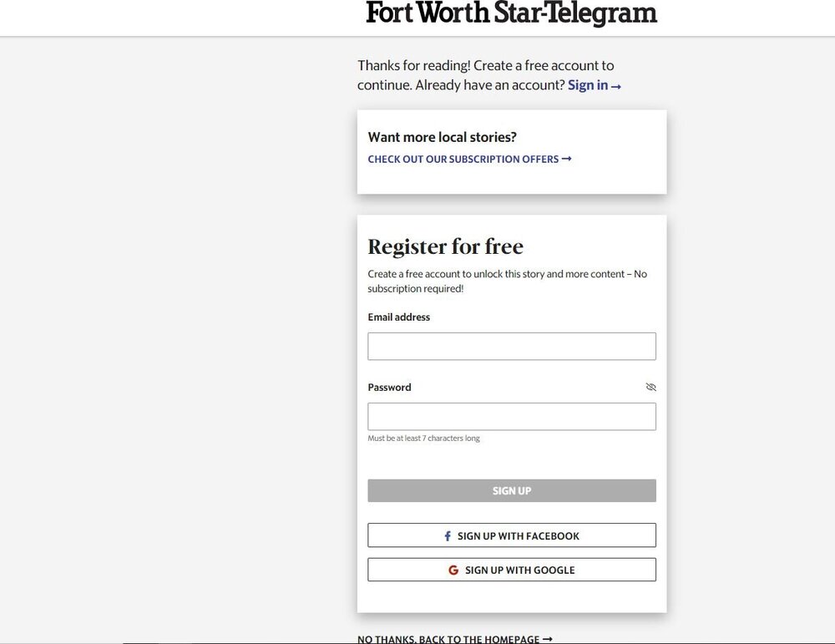The width and height of the screenshot is (835, 644).
Task: Click the "Want more local stories?" heading
Action: (442, 137)
